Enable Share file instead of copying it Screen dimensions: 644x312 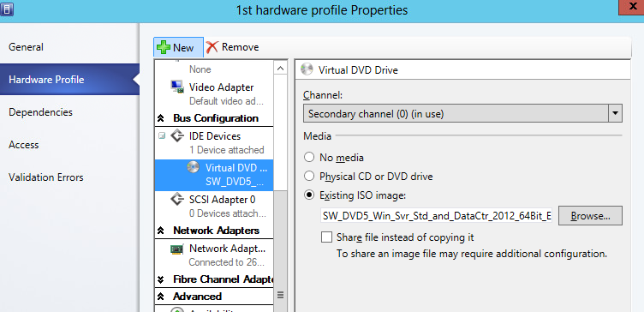(326, 237)
